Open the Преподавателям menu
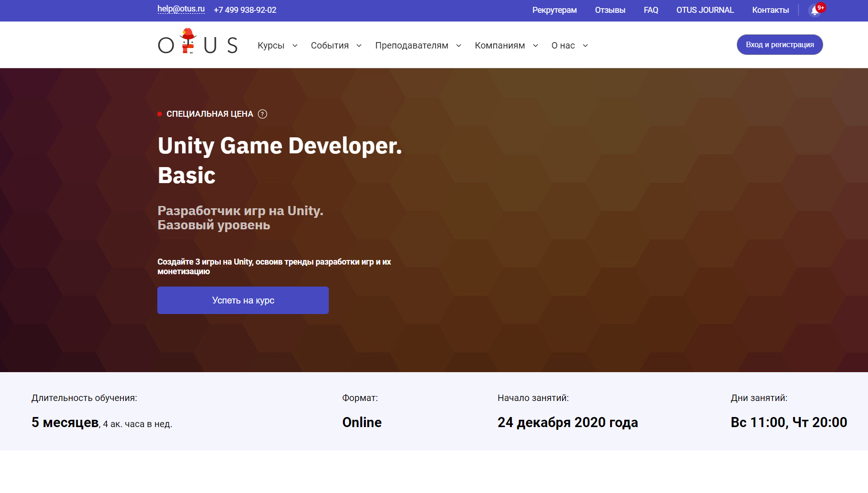868x493 pixels. [x=412, y=45]
